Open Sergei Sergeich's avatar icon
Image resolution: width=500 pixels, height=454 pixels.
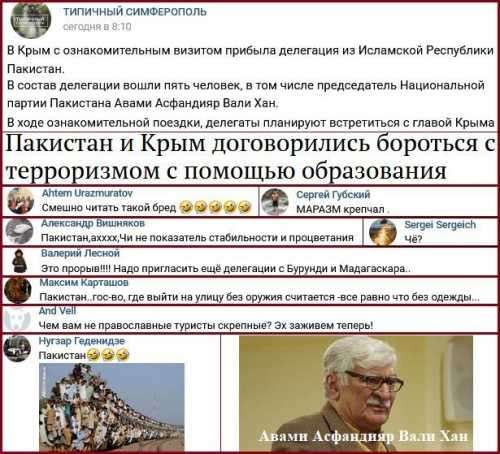click(383, 232)
